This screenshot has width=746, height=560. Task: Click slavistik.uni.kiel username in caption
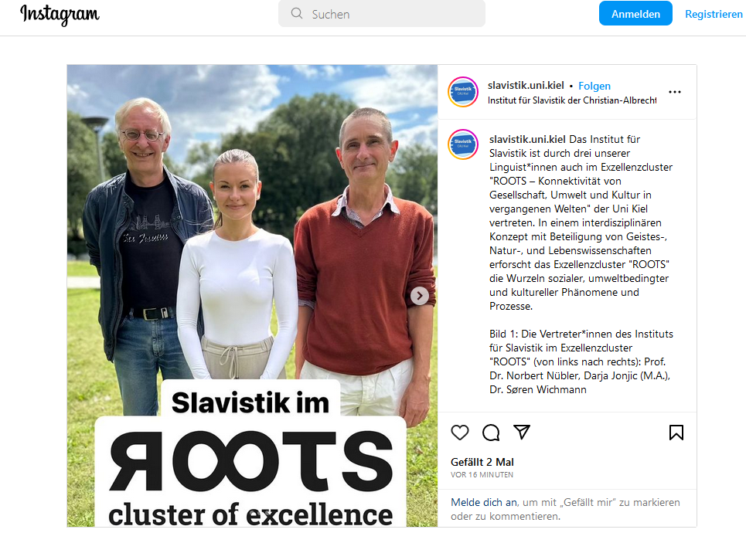[527, 139]
